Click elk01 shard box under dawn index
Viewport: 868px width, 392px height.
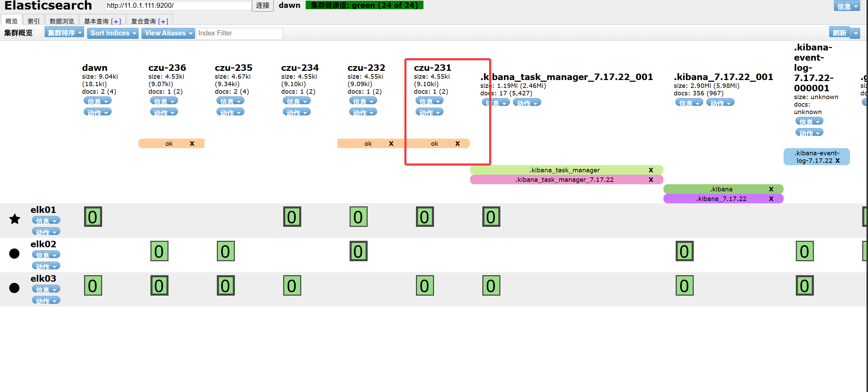tap(93, 217)
